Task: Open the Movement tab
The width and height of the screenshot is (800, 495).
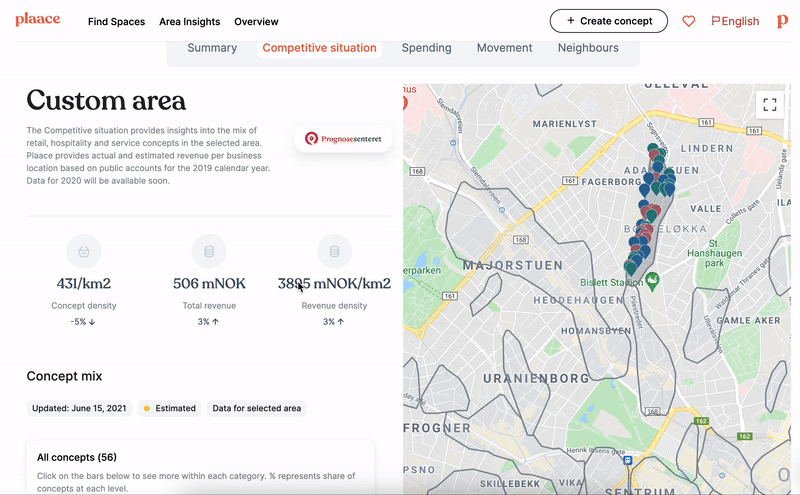Action: pos(504,48)
